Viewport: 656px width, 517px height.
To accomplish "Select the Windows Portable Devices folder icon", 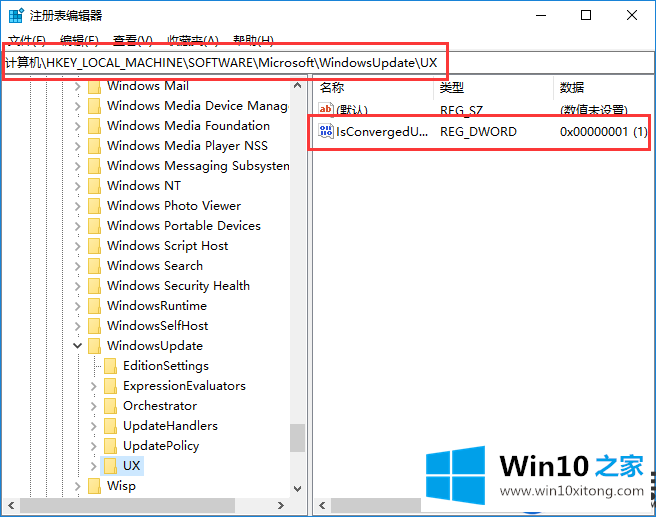I will (x=95, y=226).
